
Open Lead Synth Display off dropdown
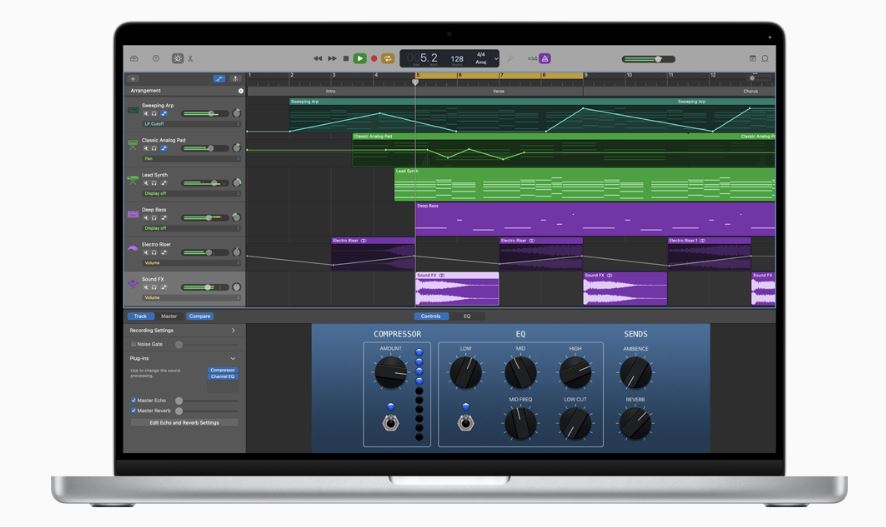point(192,193)
